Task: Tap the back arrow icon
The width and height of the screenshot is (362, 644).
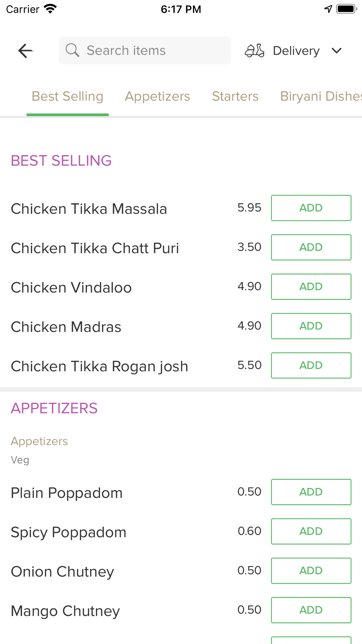Action: [x=25, y=51]
